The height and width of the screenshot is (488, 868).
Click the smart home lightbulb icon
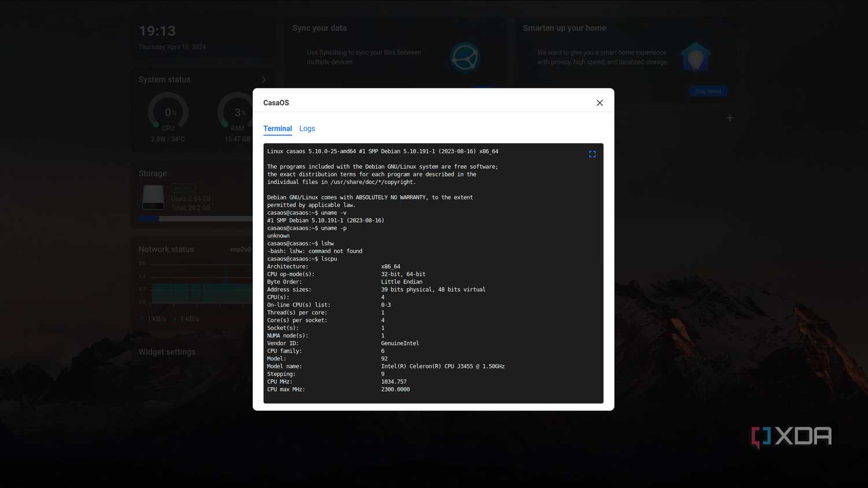point(696,57)
